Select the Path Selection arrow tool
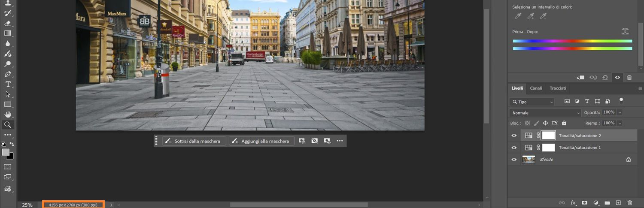The width and height of the screenshot is (644, 208). coord(8,94)
